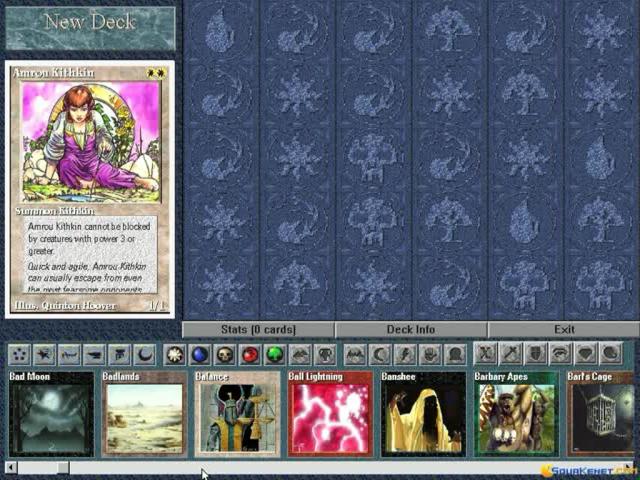Click the hooded head card type filter

tap(456, 354)
